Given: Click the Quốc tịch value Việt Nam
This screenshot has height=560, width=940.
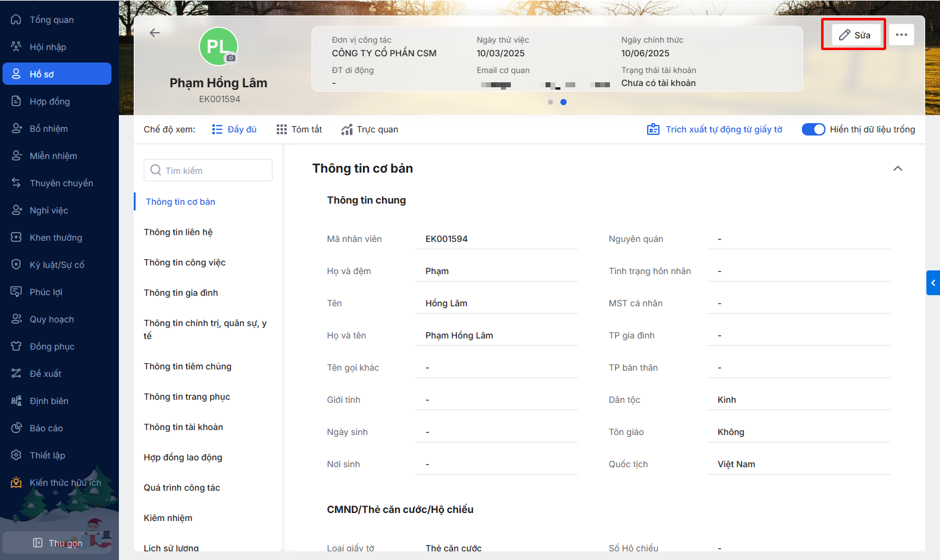Looking at the screenshot, I should pos(736,464).
